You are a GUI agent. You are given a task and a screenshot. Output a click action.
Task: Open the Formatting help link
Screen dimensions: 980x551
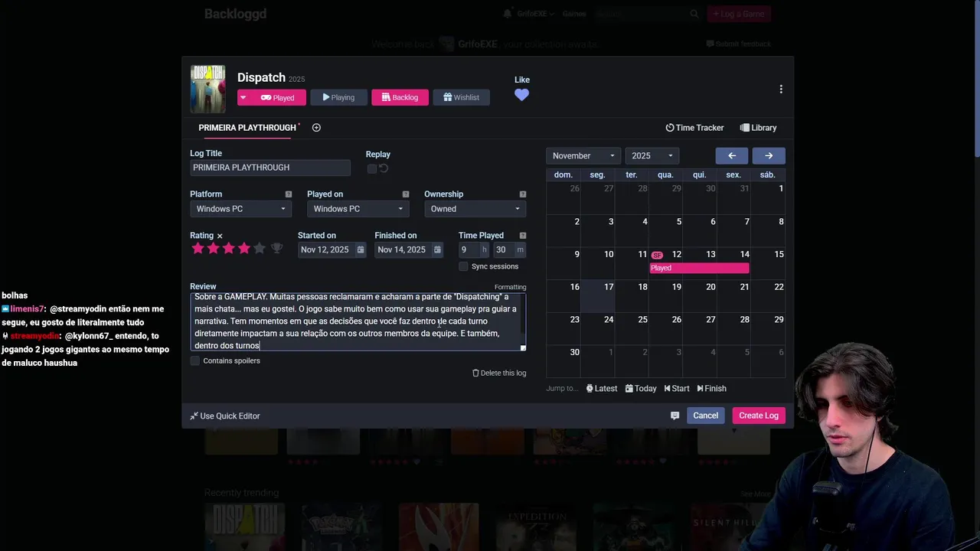[510, 287]
